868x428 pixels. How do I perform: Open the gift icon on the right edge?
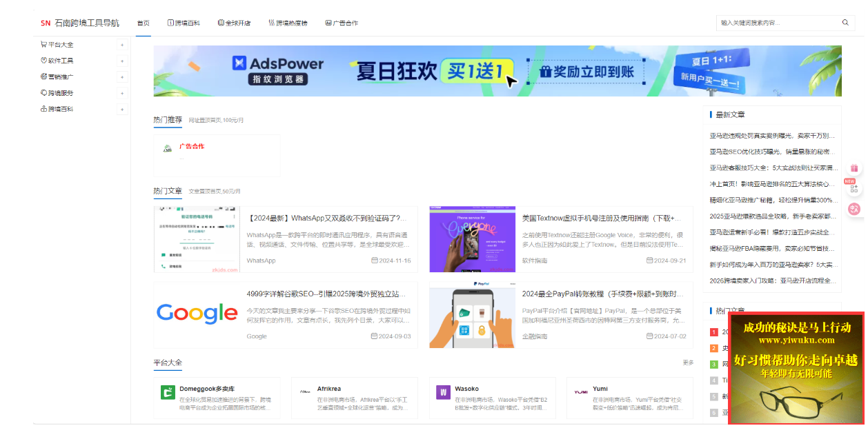click(x=854, y=168)
